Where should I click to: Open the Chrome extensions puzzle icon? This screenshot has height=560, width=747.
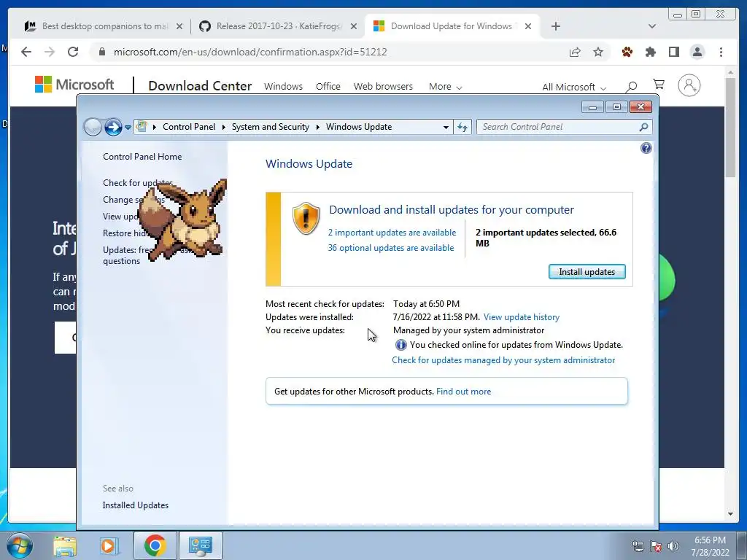coord(650,52)
